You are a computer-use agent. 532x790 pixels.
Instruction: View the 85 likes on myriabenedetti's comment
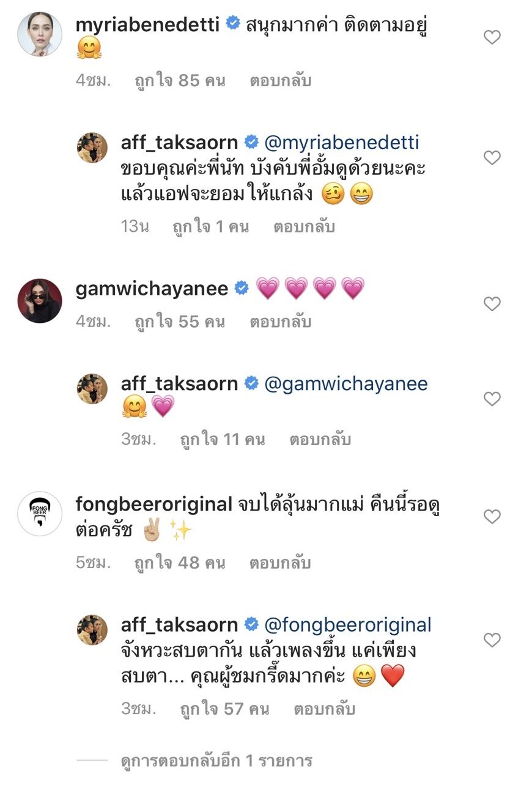180,81
